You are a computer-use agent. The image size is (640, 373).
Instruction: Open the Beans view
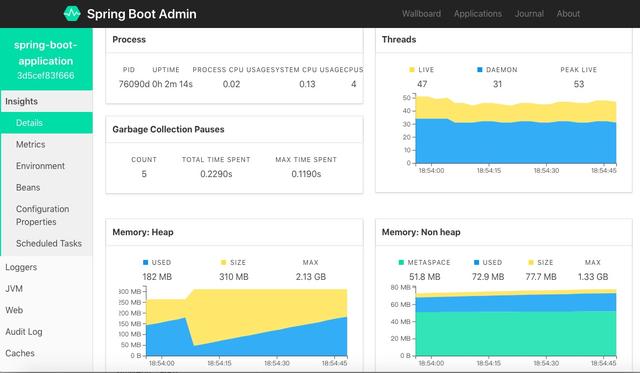[x=28, y=187]
